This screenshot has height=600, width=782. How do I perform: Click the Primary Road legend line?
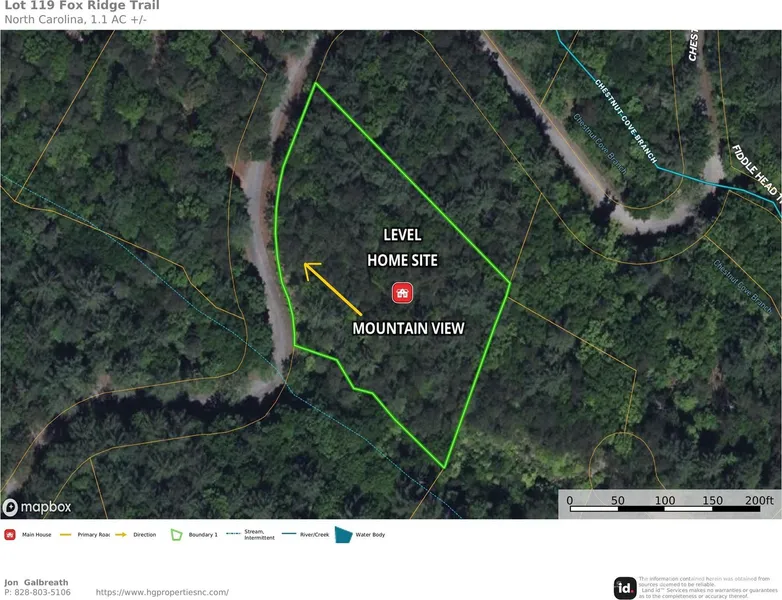pos(65,535)
